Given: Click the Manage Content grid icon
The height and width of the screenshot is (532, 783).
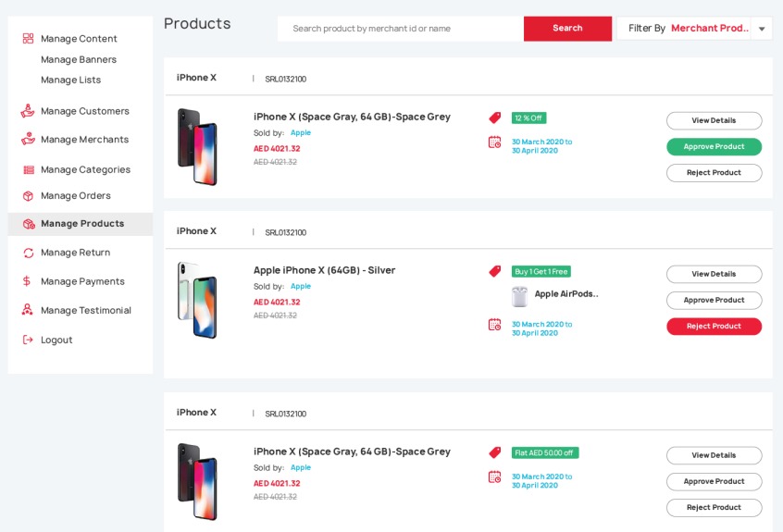Looking at the screenshot, I should 28,39.
